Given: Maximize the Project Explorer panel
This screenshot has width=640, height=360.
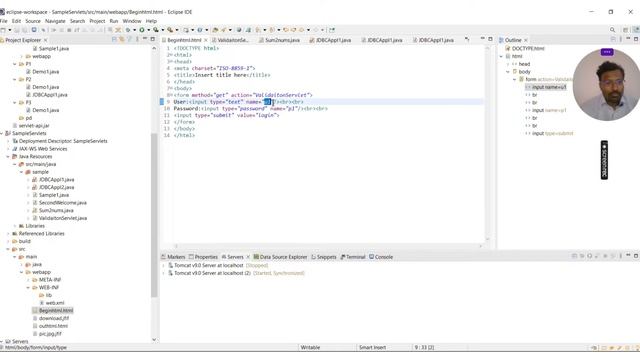Looking at the screenshot, I should 153,39.
